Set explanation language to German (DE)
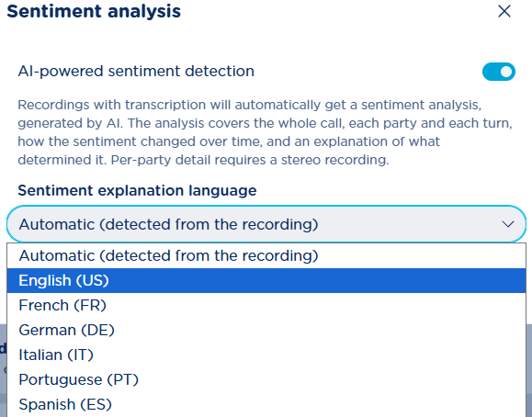The height and width of the screenshot is (417, 532). 266,330
